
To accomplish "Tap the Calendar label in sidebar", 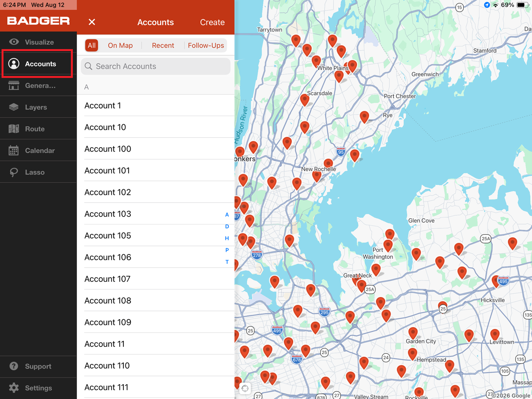I will [40, 150].
